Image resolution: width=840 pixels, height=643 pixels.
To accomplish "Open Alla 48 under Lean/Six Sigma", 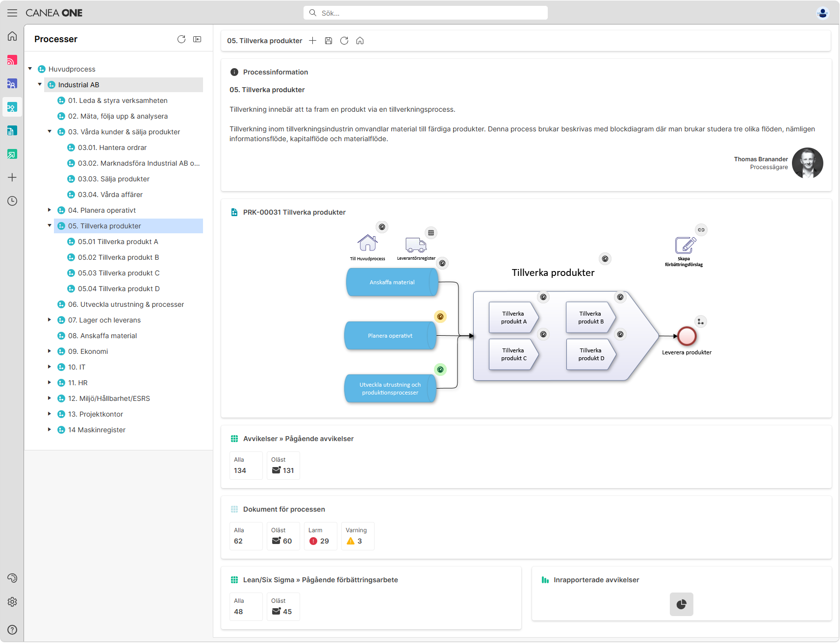I will 246,607.
